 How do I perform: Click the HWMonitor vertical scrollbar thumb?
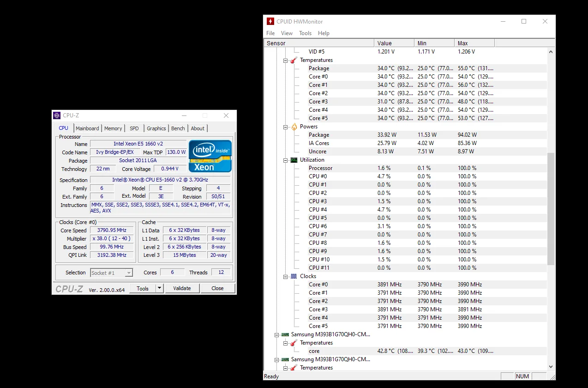click(x=551, y=209)
